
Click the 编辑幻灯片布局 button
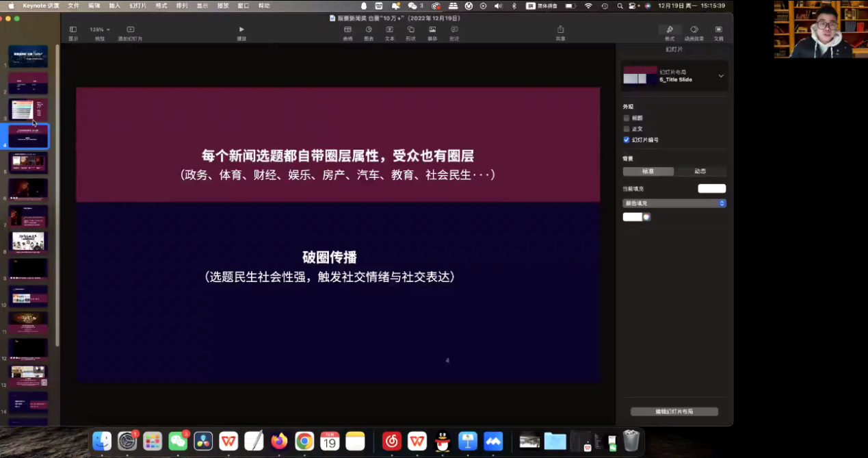(x=674, y=411)
